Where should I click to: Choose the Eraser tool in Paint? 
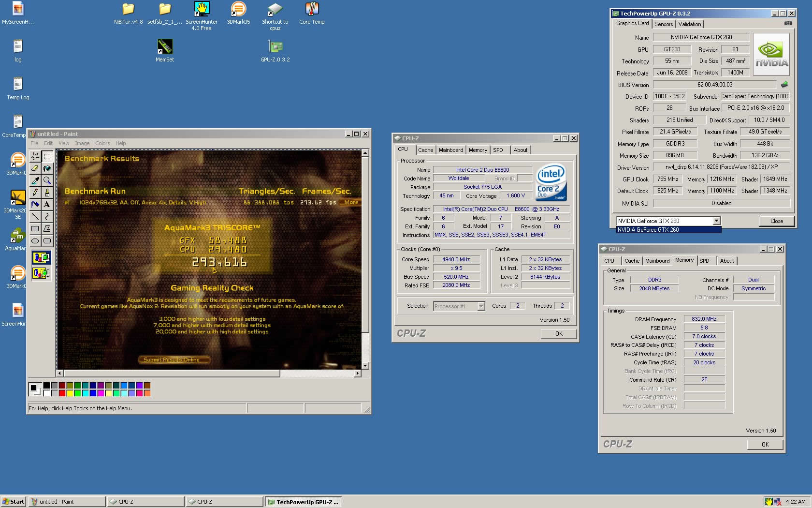coord(35,168)
